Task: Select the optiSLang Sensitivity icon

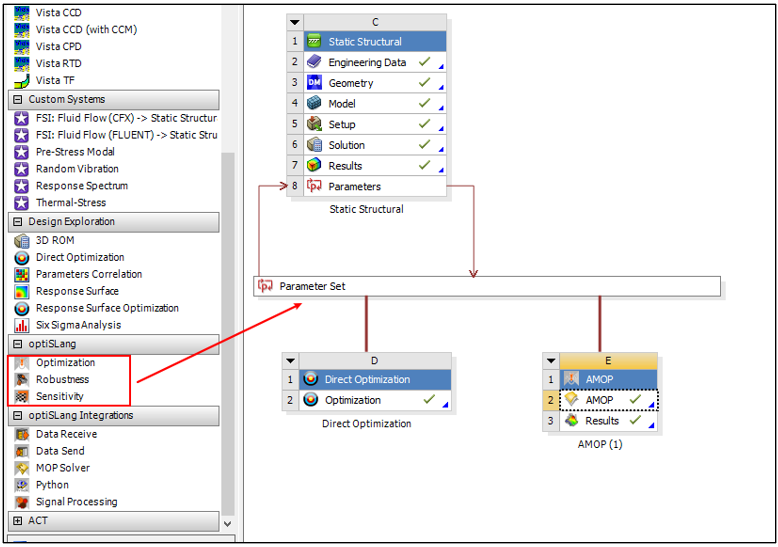Action: click(21, 397)
